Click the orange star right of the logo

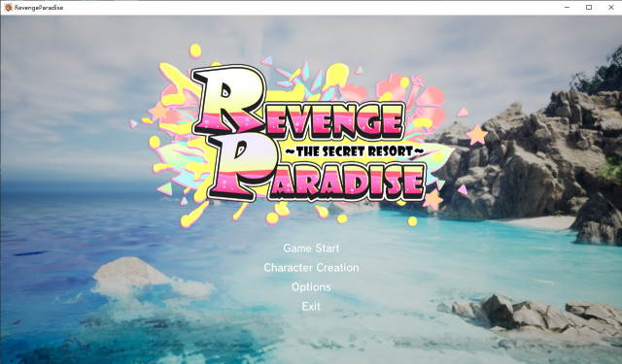point(477,135)
